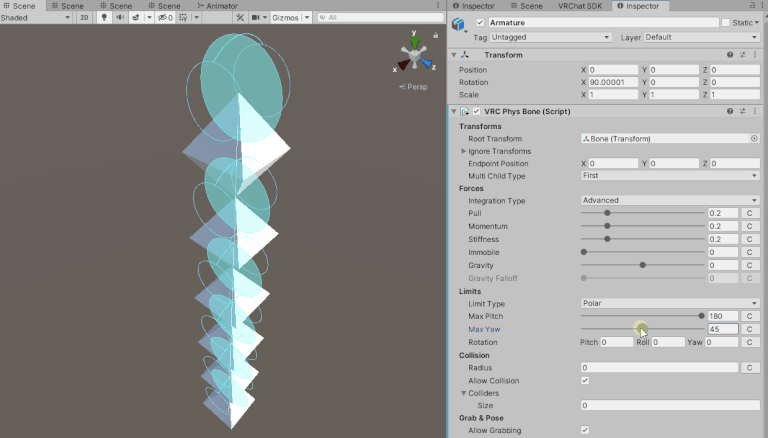The image size is (768, 438).
Task: Switch to the Animator tab
Action: (216, 6)
